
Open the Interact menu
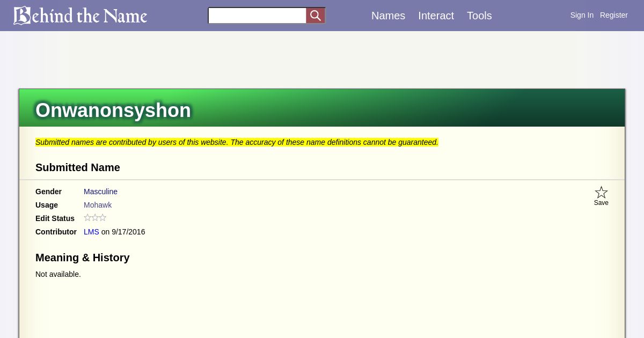(436, 16)
